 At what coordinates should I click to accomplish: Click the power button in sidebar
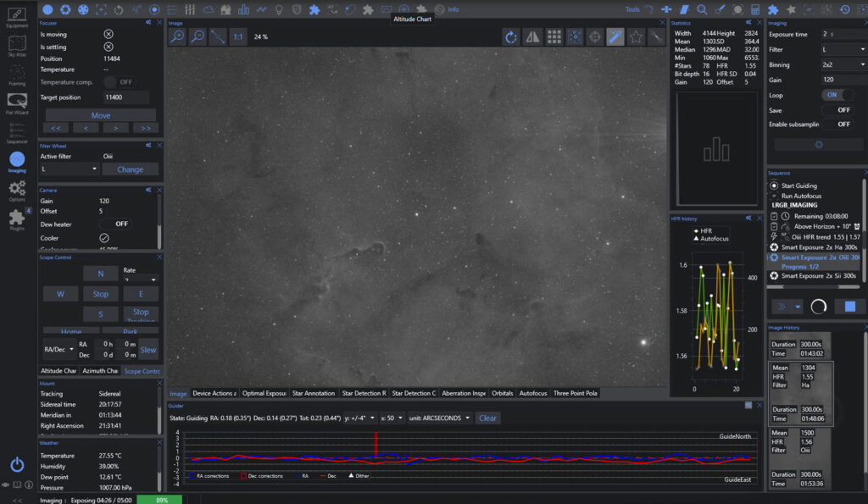point(17,465)
